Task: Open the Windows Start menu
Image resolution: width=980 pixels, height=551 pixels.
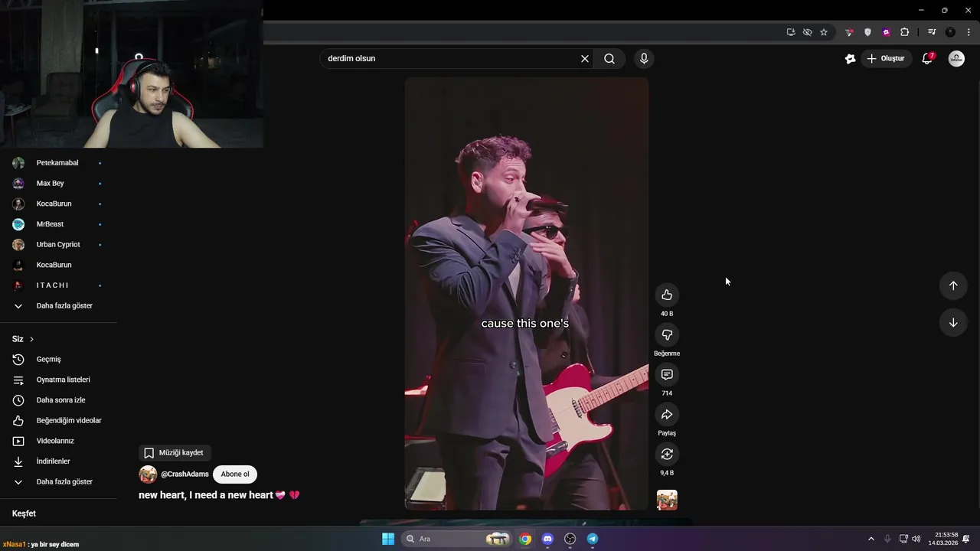Action: (388, 539)
